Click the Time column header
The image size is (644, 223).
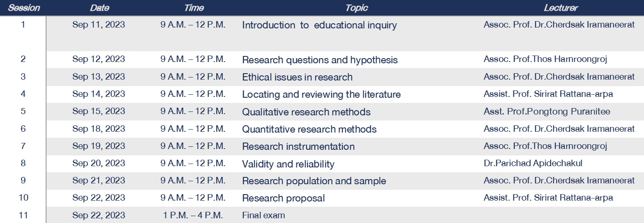coord(194,8)
